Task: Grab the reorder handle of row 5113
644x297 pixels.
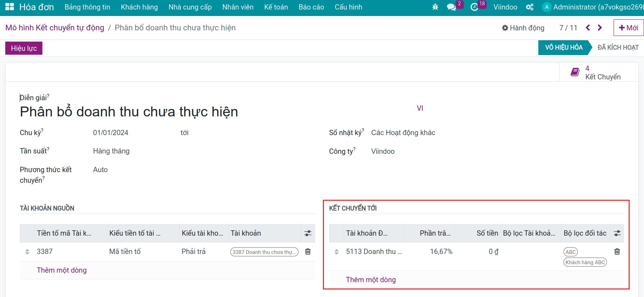Action: [x=337, y=252]
